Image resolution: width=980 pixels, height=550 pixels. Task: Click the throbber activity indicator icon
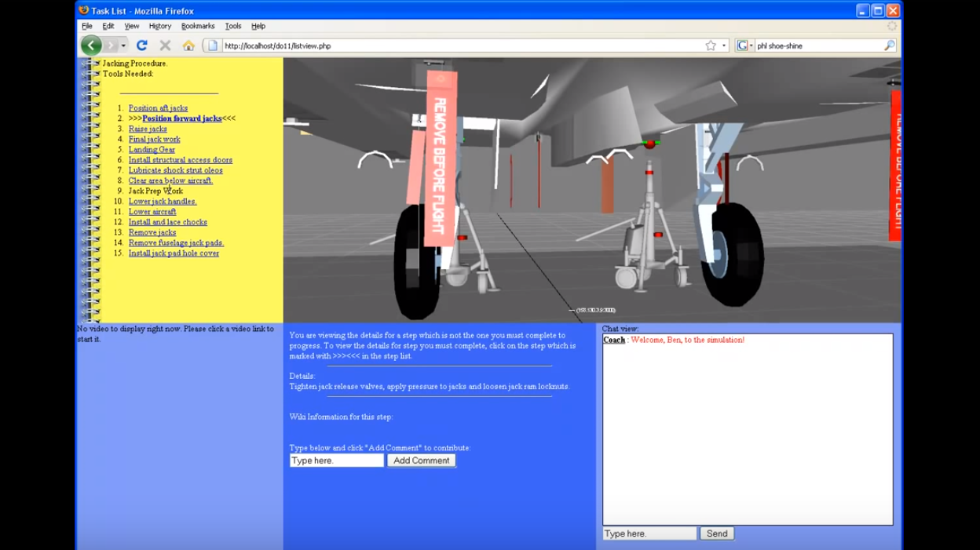(x=891, y=26)
